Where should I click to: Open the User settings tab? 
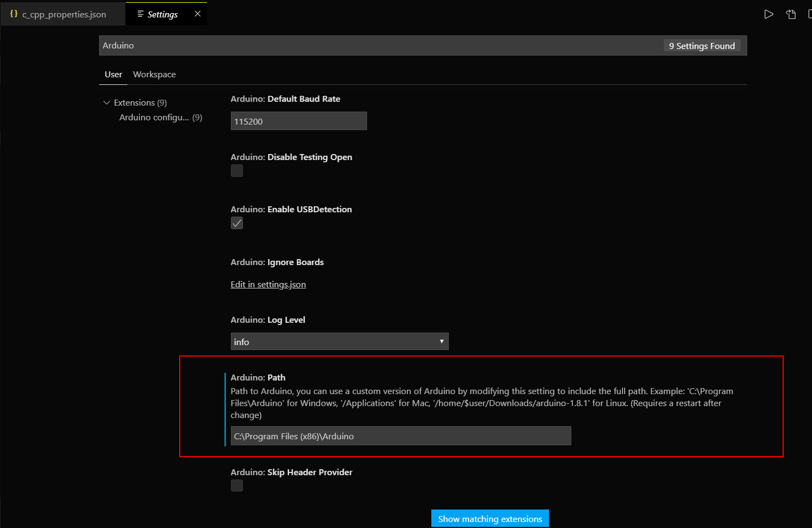click(x=113, y=75)
